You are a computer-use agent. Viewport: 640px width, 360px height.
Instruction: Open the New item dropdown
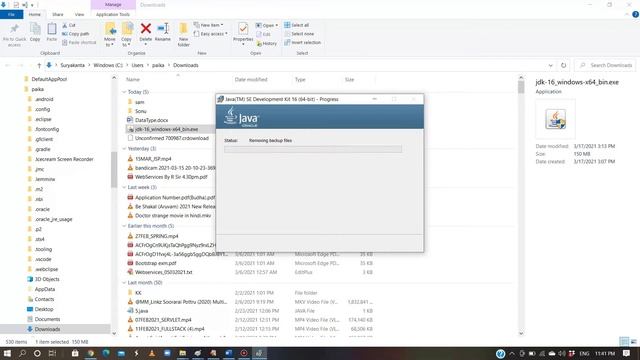(209, 25)
